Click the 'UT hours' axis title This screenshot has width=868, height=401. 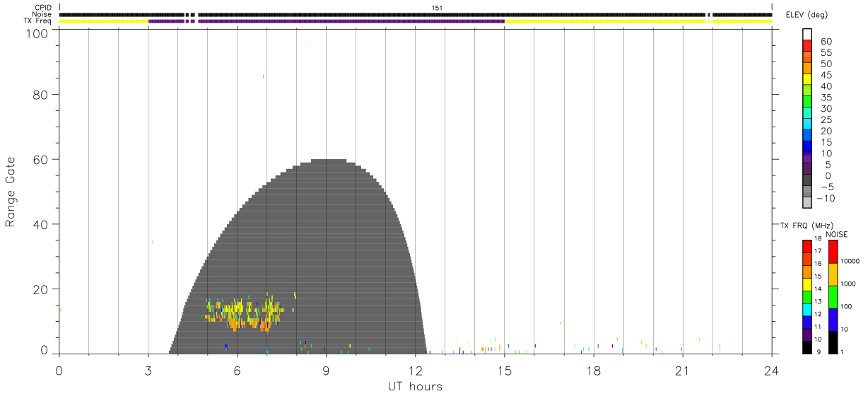tap(414, 386)
